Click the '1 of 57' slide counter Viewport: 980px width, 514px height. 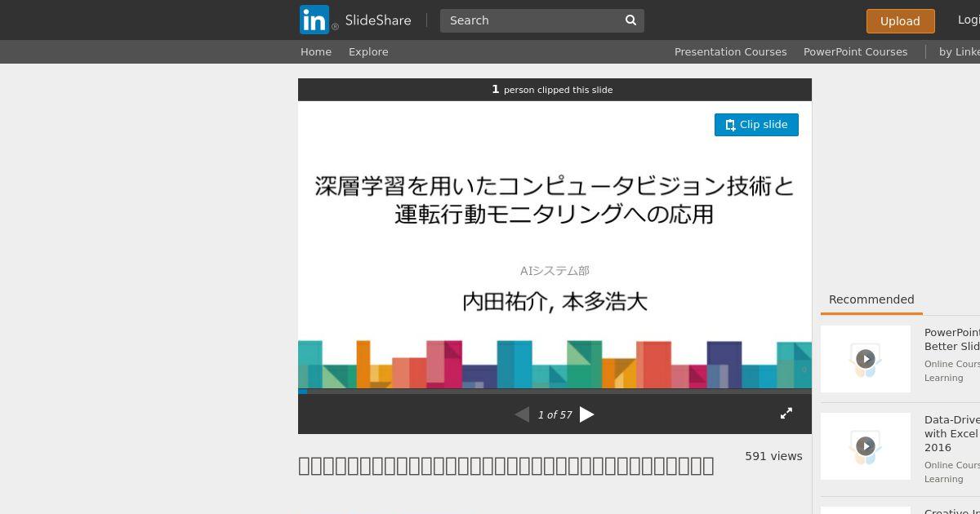coord(555,415)
